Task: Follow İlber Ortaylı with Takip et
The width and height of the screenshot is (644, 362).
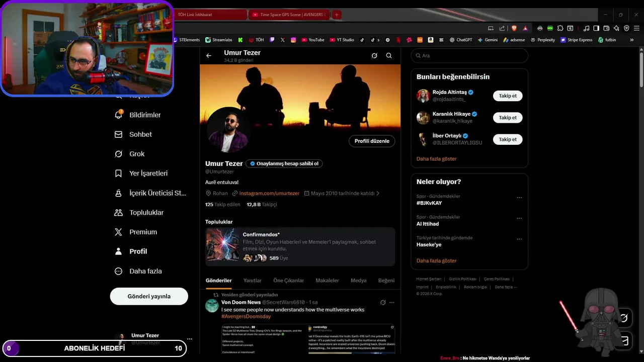Action: click(508, 139)
